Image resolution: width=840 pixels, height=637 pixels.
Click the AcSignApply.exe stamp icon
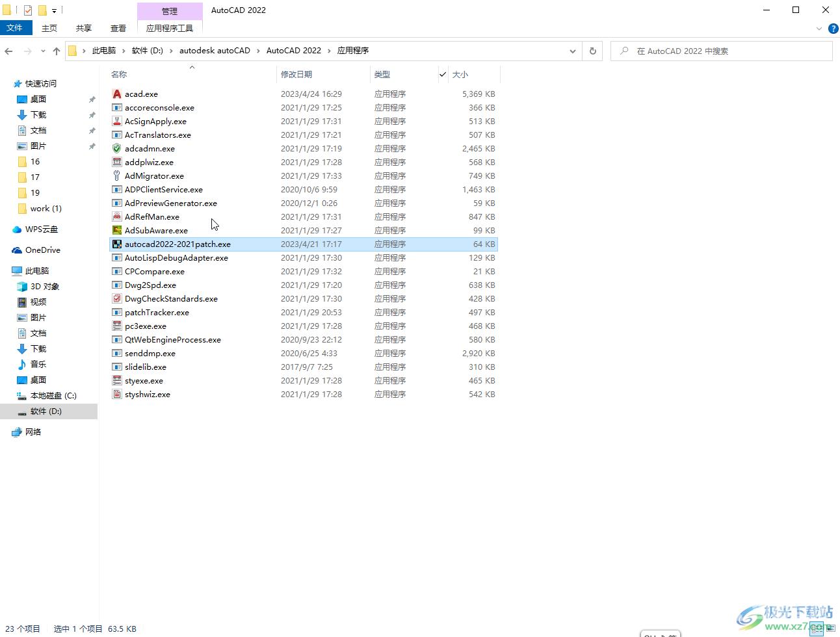tap(117, 122)
